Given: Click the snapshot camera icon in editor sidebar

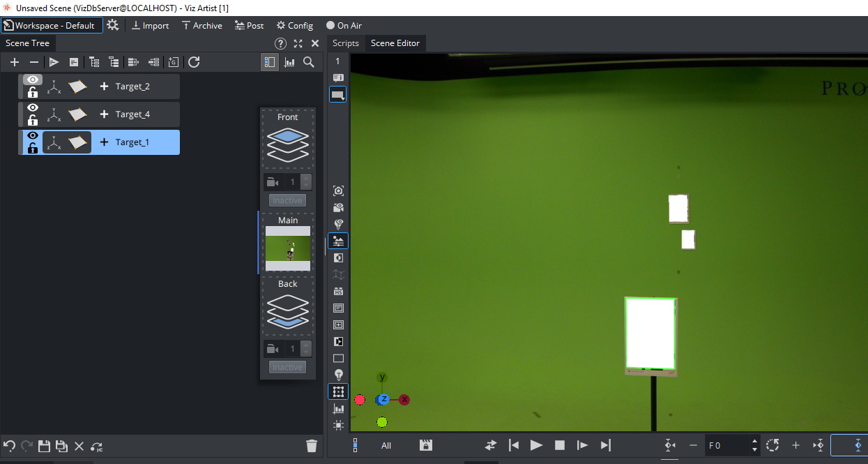Looking at the screenshot, I should [x=338, y=190].
